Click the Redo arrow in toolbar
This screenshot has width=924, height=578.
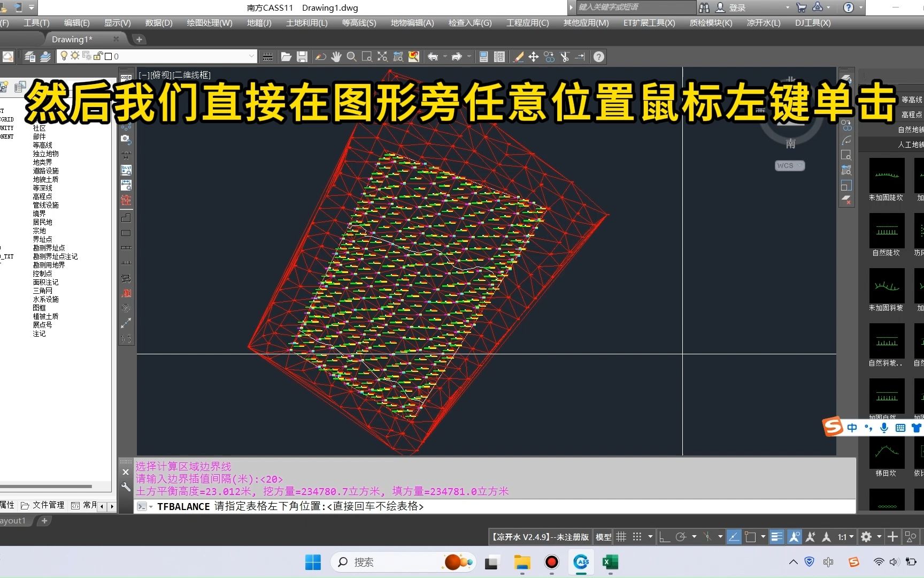[457, 57]
